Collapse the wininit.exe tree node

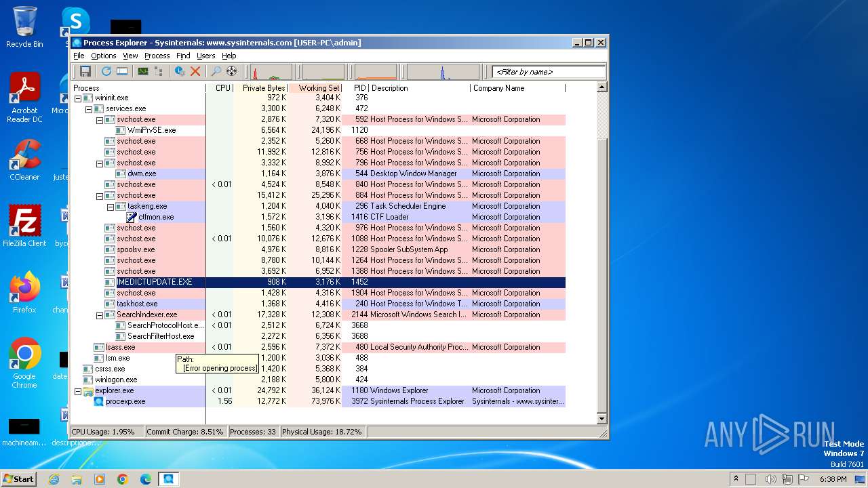point(77,98)
